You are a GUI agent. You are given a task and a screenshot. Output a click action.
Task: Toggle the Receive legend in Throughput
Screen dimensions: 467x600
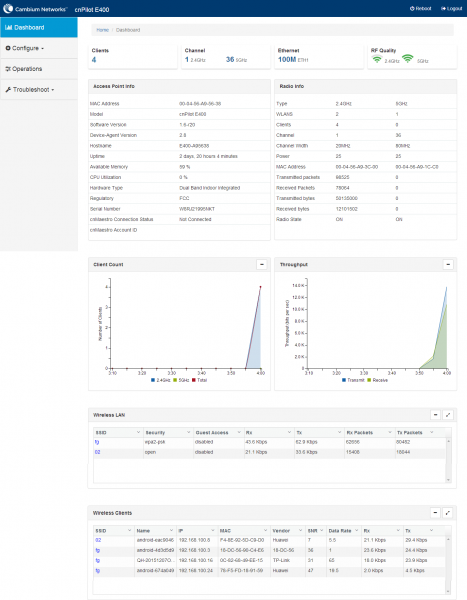point(377,380)
